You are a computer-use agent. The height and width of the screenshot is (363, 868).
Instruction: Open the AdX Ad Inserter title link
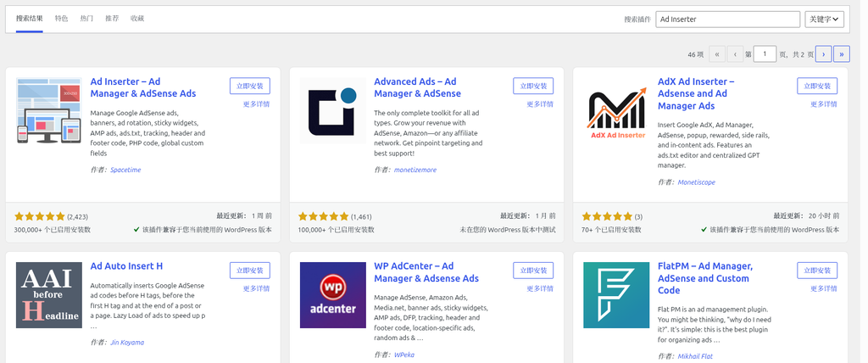(696, 93)
